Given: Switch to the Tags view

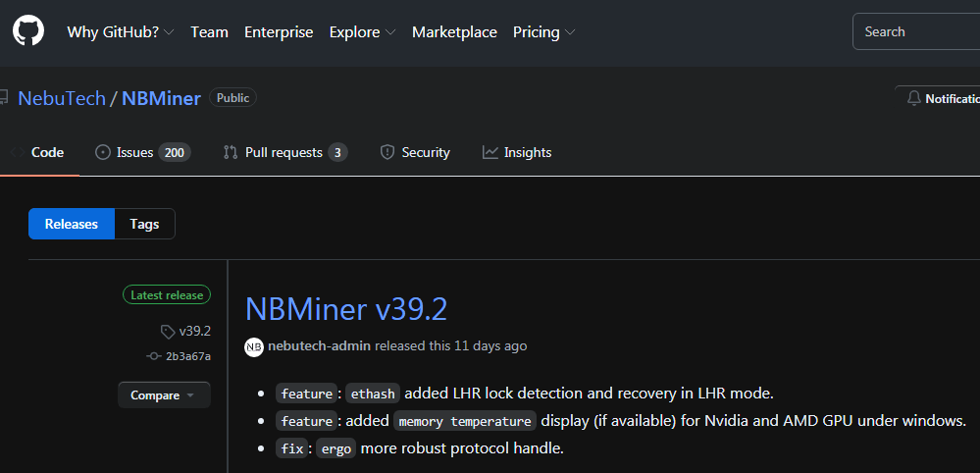Looking at the screenshot, I should pyautogui.click(x=144, y=224).
